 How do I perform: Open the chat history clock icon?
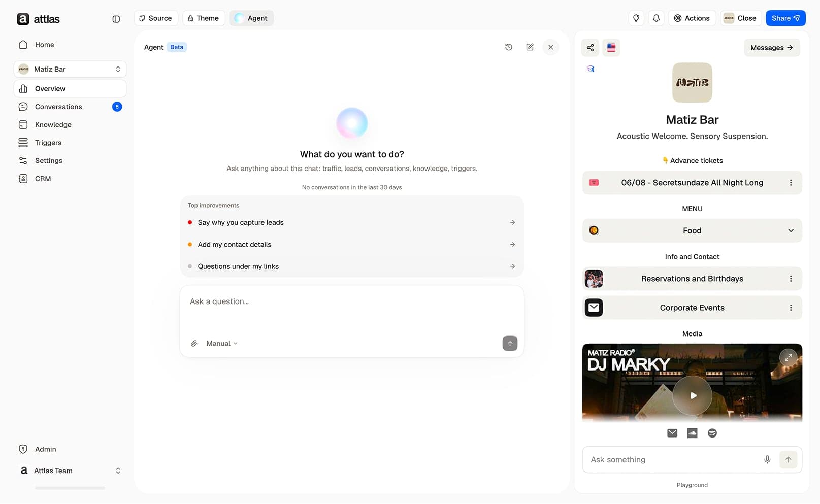(x=509, y=47)
